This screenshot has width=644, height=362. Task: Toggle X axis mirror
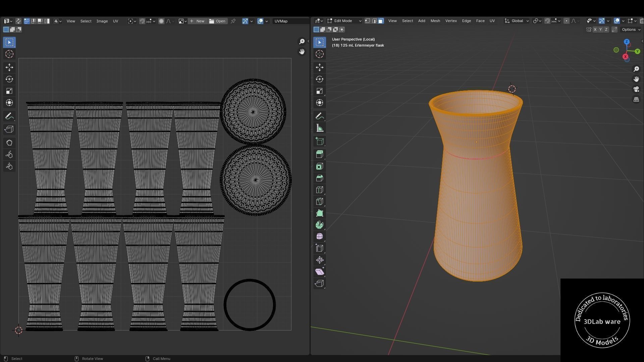point(595,29)
